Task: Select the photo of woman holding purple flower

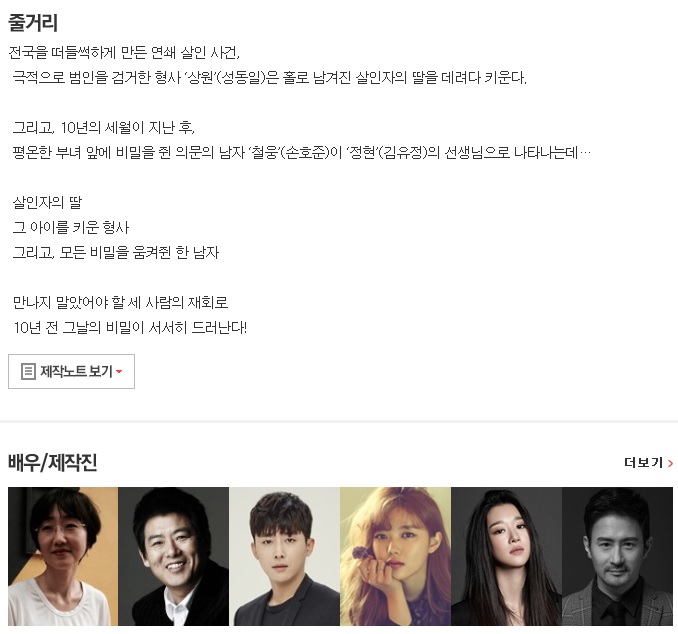Action: 396,556
